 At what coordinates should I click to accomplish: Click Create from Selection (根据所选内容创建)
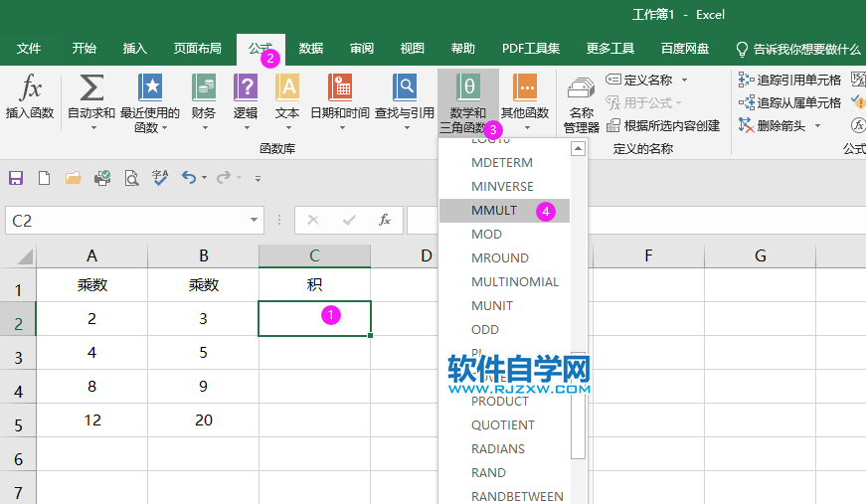pos(663,126)
